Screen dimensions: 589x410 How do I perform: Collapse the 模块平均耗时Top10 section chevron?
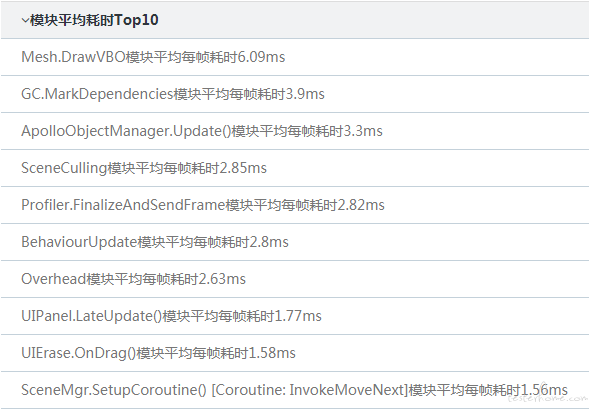pyautogui.click(x=25, y=20)
